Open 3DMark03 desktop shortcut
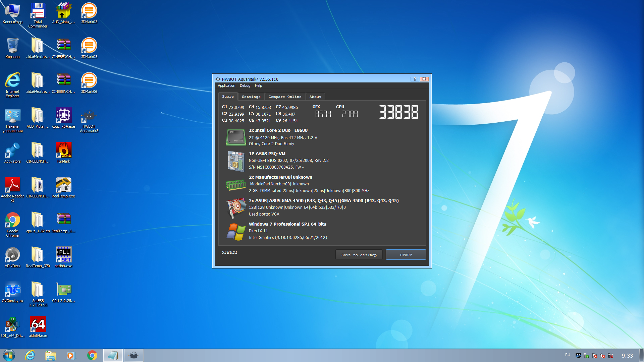 (89, 13)
